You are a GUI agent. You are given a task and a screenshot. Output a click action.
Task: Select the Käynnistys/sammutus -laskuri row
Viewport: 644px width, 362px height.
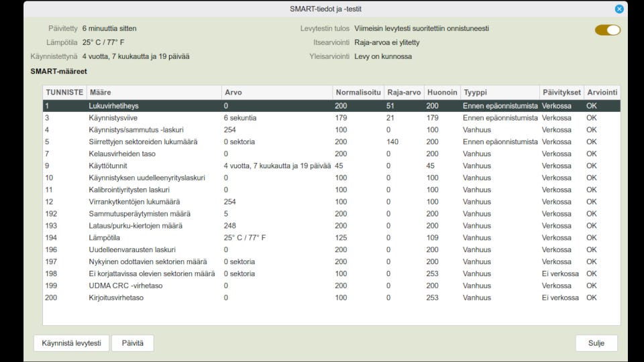click(x=331, y=129)
